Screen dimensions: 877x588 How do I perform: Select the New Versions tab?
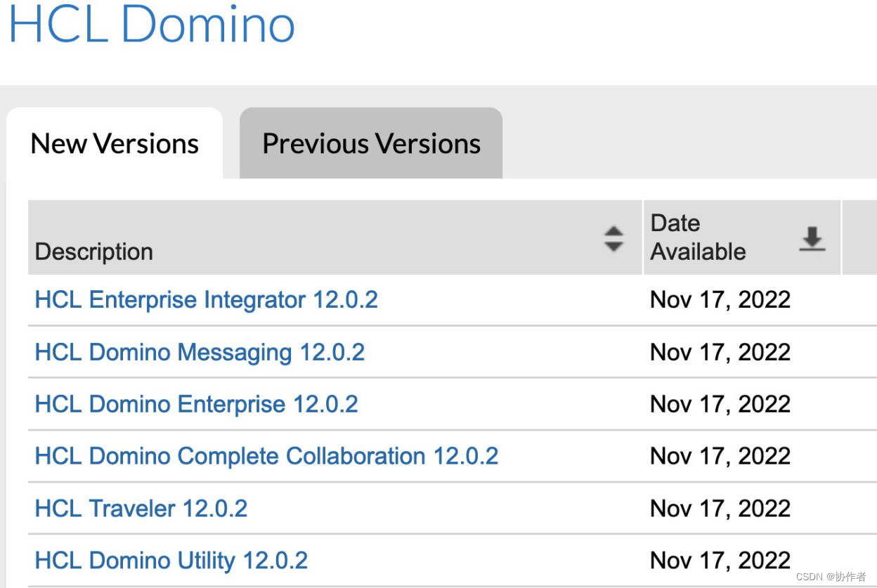[115, 143]
